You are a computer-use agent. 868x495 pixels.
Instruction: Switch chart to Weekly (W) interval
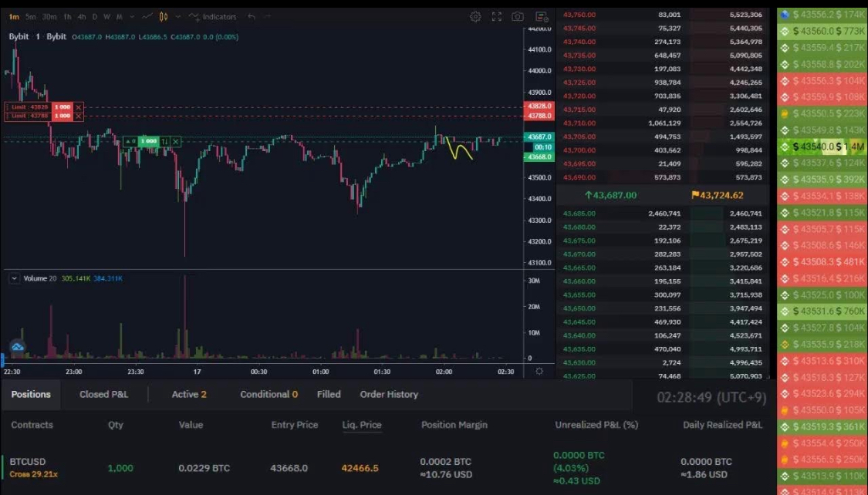click(106, 17)
